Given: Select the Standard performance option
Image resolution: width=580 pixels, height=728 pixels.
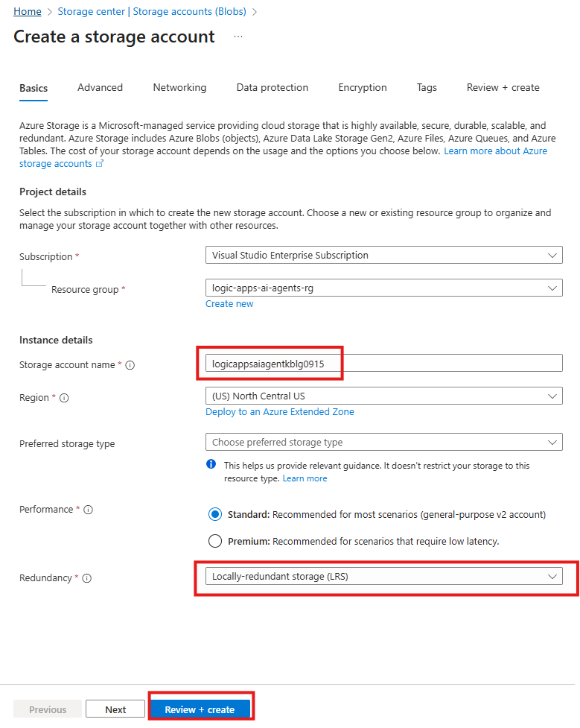Looking at the screenshot, I should (x=215, y=514).
